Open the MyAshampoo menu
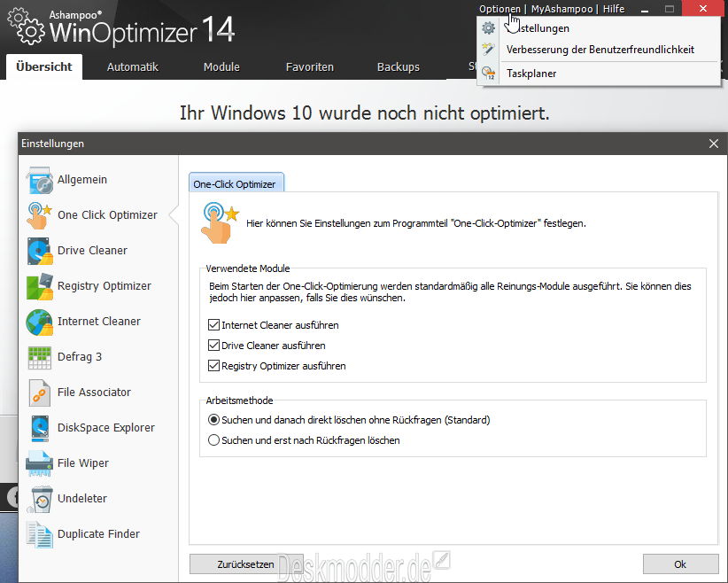The height and width of the screenshot is (583, 728). [x=561, y=9]
